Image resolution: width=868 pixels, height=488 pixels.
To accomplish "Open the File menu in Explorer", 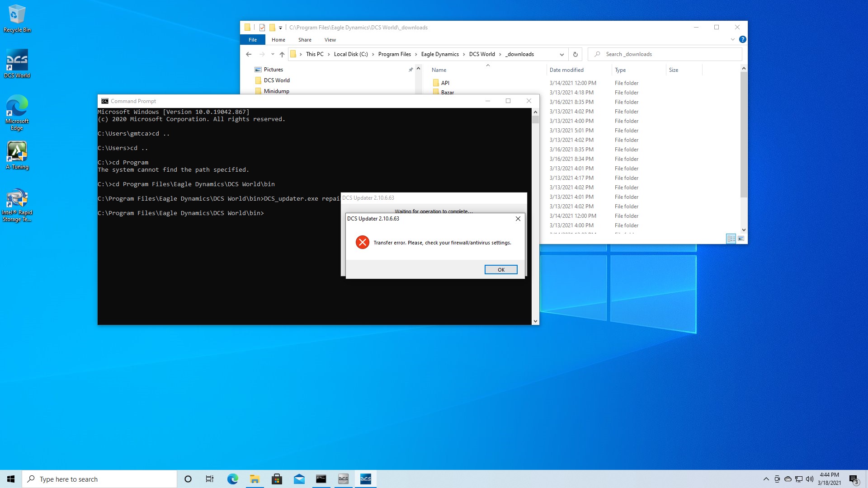I will pos(253,40).
